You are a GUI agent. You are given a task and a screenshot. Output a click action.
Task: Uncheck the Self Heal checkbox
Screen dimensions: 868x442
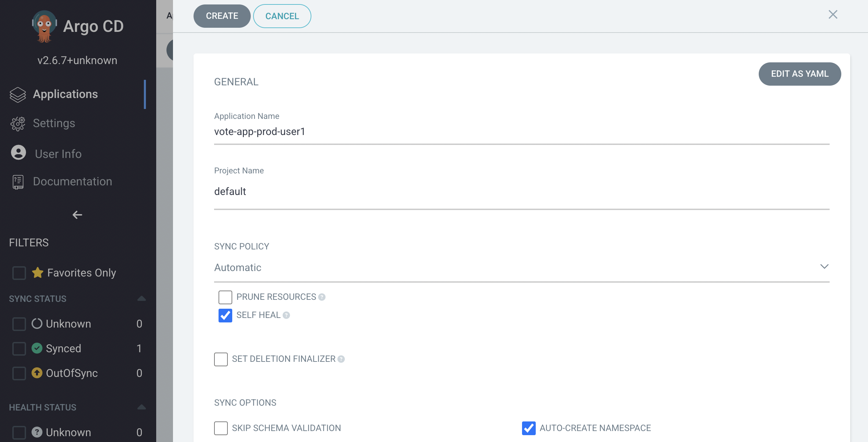[x=225, y=315]
